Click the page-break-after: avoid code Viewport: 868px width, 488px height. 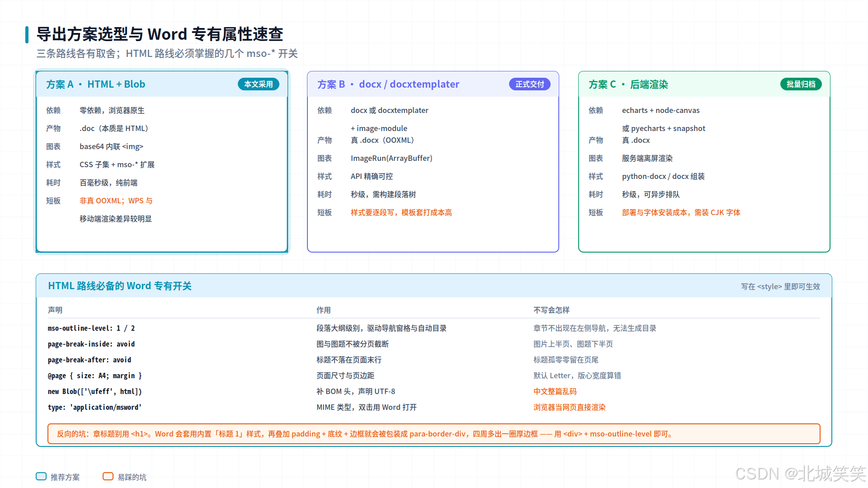click(90, 360)
